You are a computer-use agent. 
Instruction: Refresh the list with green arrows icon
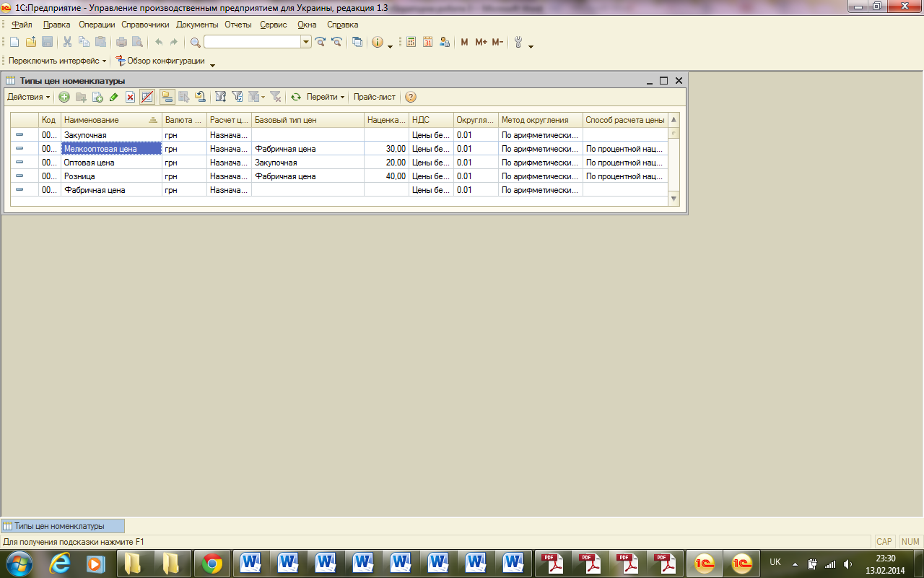296,97
